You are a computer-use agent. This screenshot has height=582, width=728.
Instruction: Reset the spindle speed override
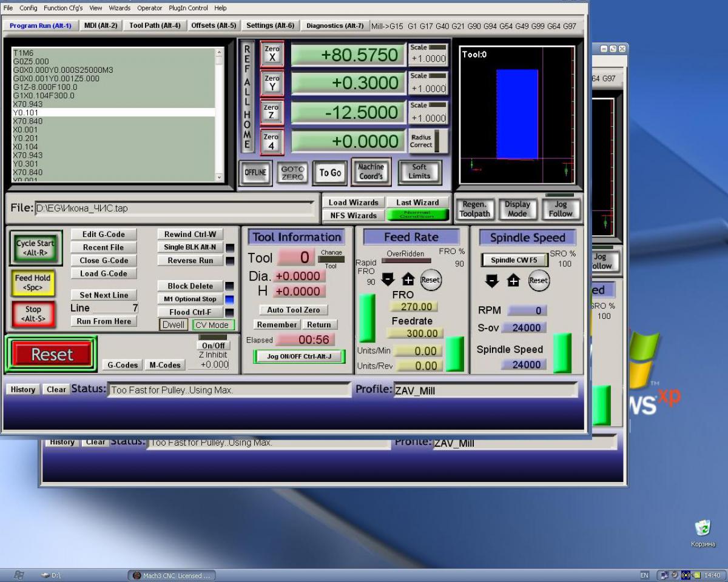pos(538,280)
